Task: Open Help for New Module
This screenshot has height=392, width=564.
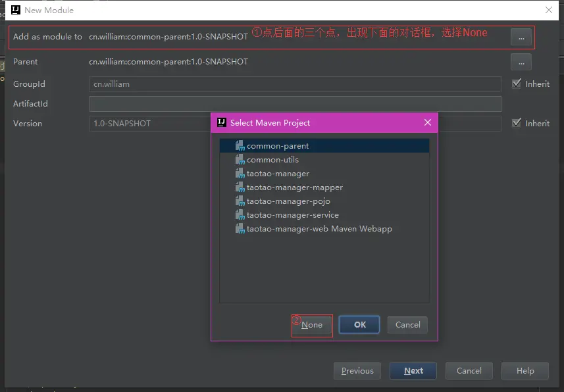Action: click(x=525, y=371)
